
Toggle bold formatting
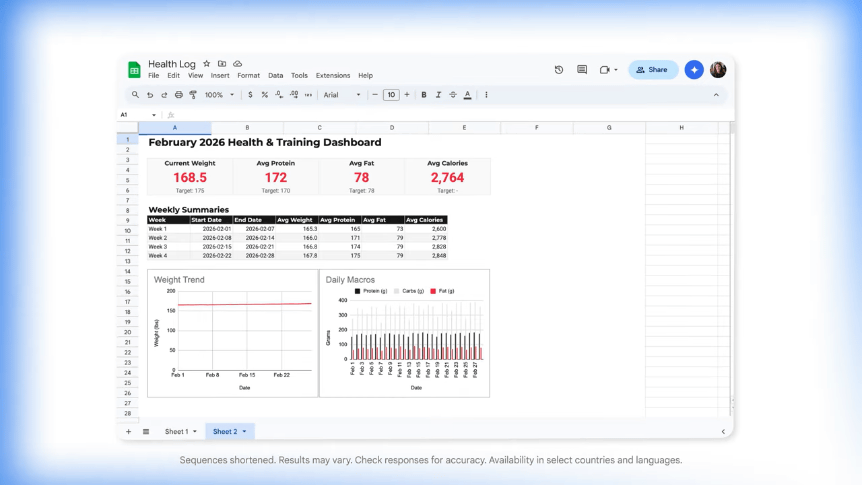[424, 95]
